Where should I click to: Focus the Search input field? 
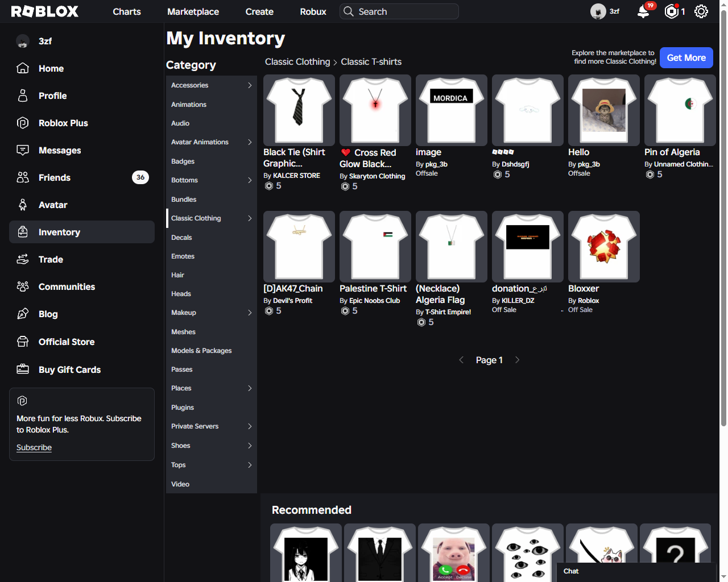click(x=399, y=11)
